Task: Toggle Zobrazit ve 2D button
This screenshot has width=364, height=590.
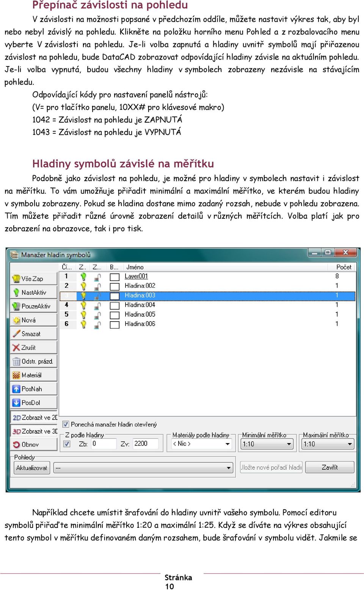Action: coord(34,417)
